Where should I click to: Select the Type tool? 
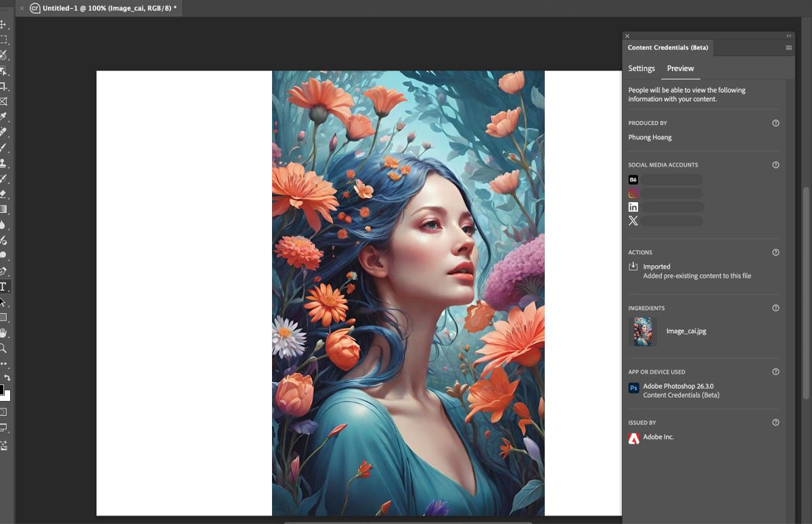5,286
